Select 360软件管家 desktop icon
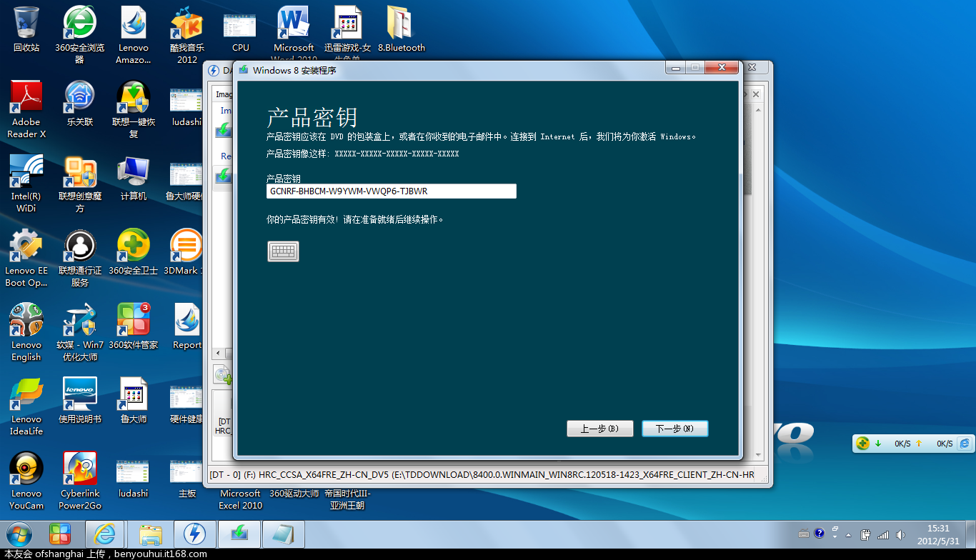The width and height of the screenshot is (976, 560). pyautogui.click(x=134, y=327)
